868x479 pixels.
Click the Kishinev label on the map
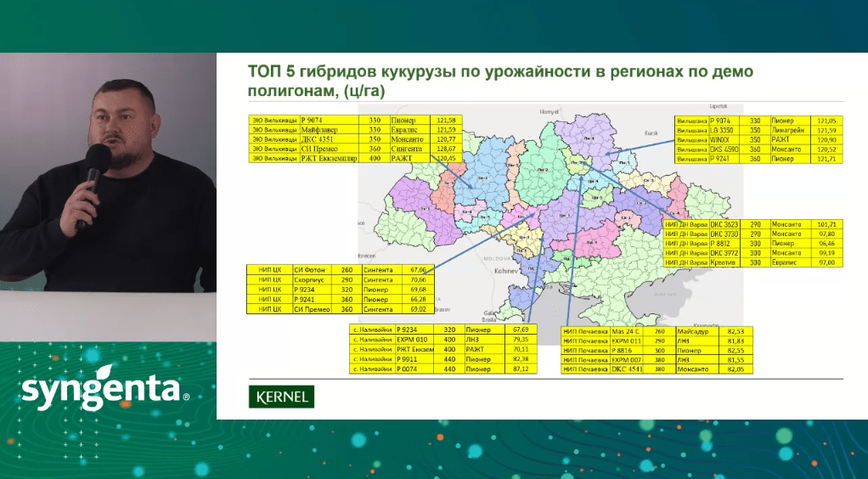504,271
